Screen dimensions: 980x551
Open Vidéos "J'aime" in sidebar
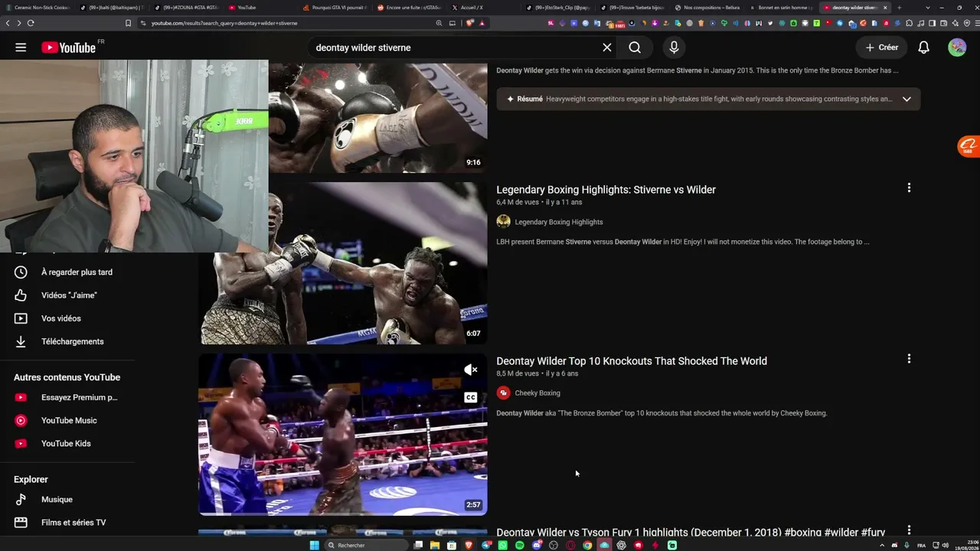point(67,295)
